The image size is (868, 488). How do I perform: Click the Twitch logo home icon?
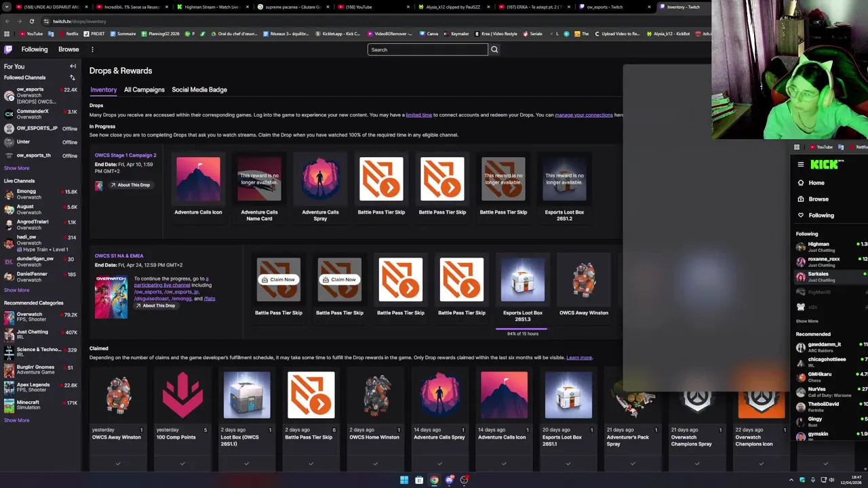tap(8, 49)
